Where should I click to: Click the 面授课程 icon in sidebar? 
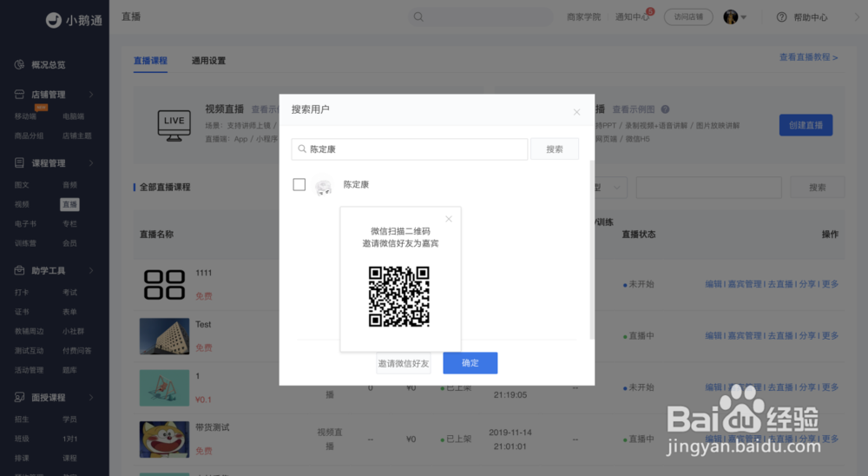pos(19,397)
